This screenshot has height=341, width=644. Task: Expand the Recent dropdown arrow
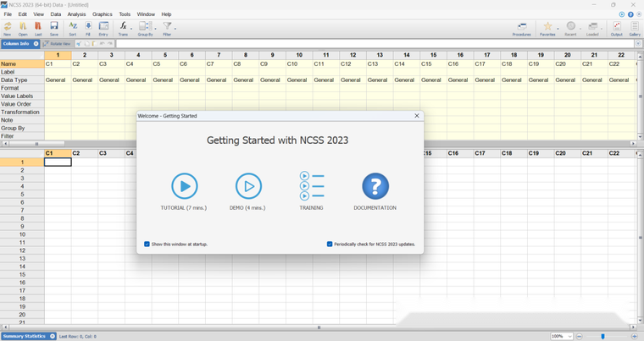pyautogui.click(x=580, y=29)
